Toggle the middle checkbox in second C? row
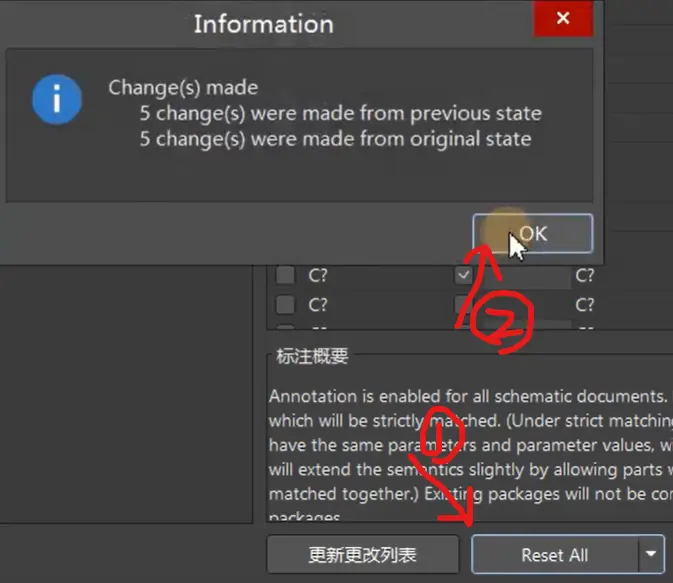 click(x=464, y=305)
